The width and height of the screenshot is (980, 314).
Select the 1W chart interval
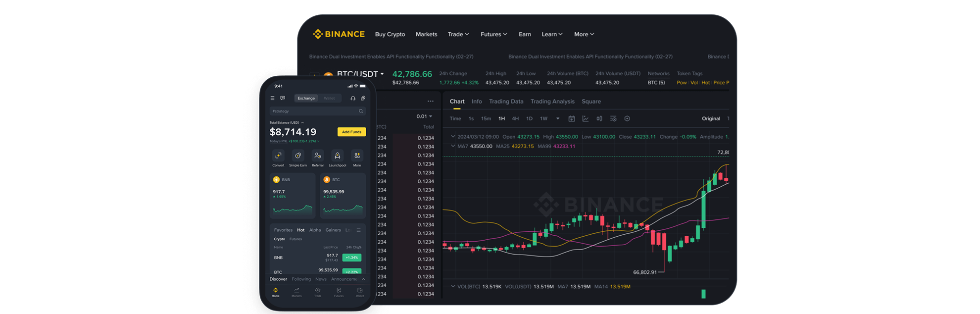click(x=543, y=119)
